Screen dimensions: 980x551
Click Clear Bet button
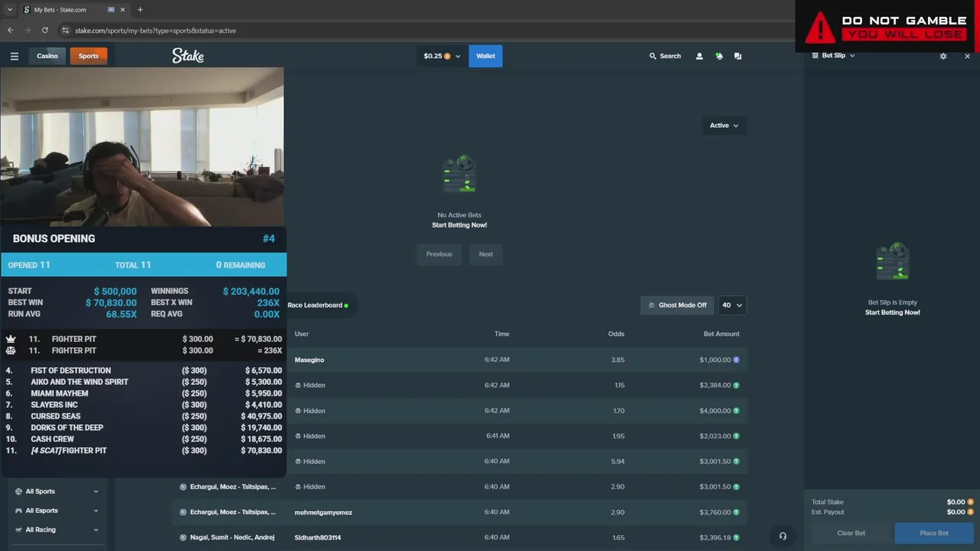pos(851,533)
